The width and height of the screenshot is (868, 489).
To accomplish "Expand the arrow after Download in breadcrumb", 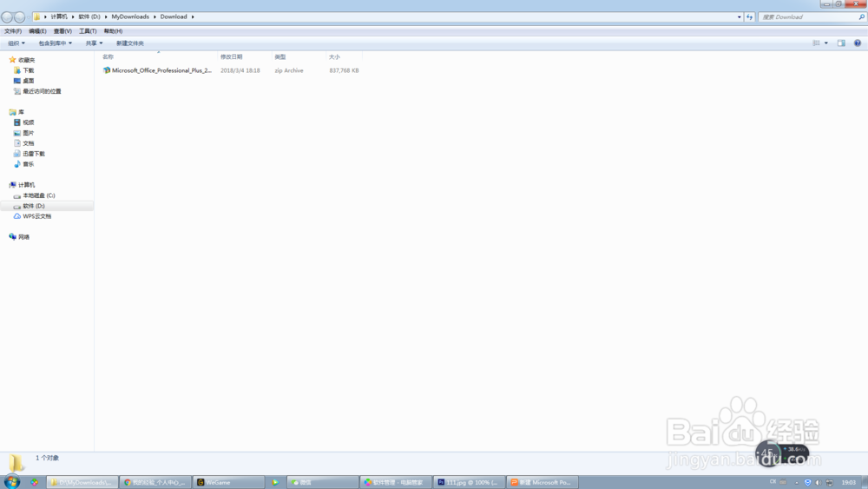I will click(x=193, y=17).
